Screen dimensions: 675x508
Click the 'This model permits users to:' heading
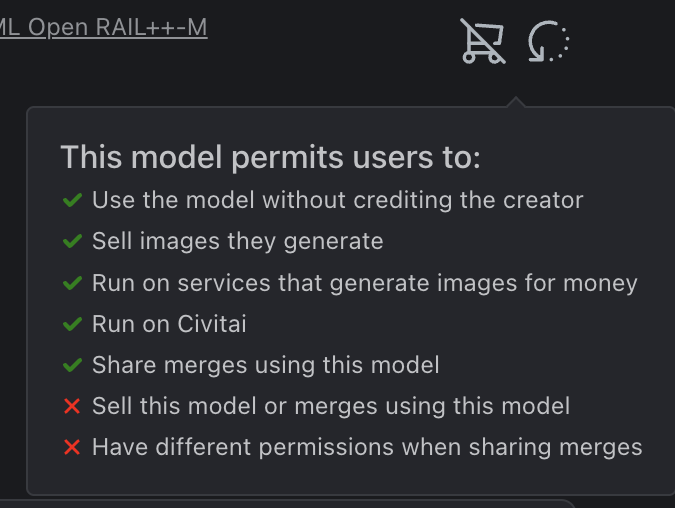point(270,158)
